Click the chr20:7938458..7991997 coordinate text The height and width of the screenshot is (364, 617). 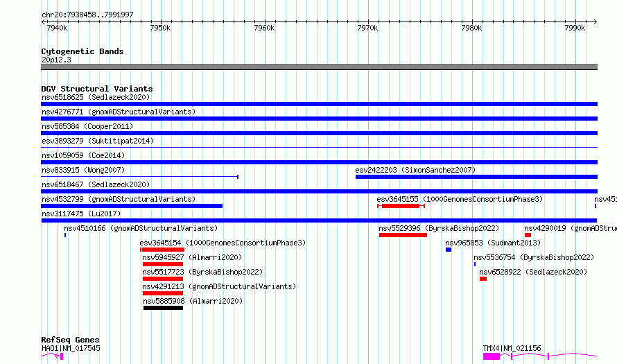pos(87,15)
